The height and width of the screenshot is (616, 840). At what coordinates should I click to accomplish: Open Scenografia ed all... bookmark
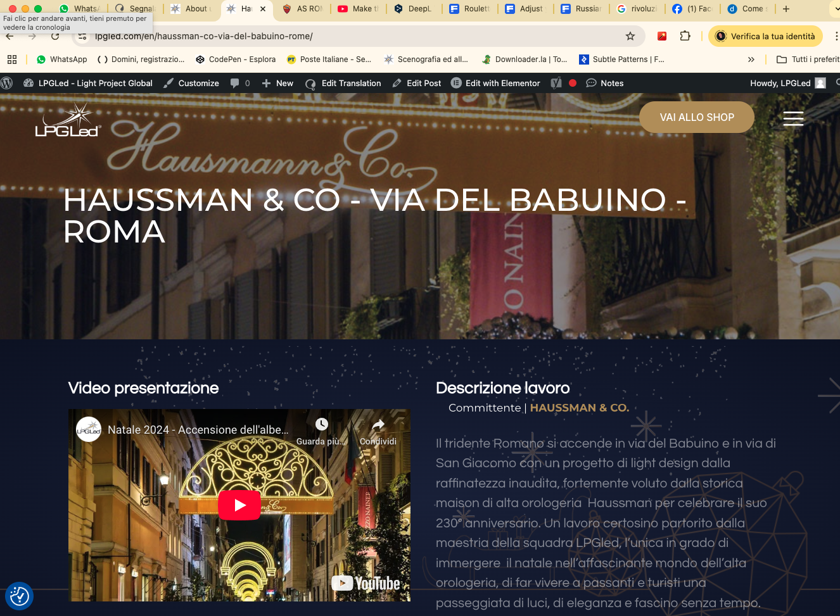pyautogui.click(x=426, y=60)
